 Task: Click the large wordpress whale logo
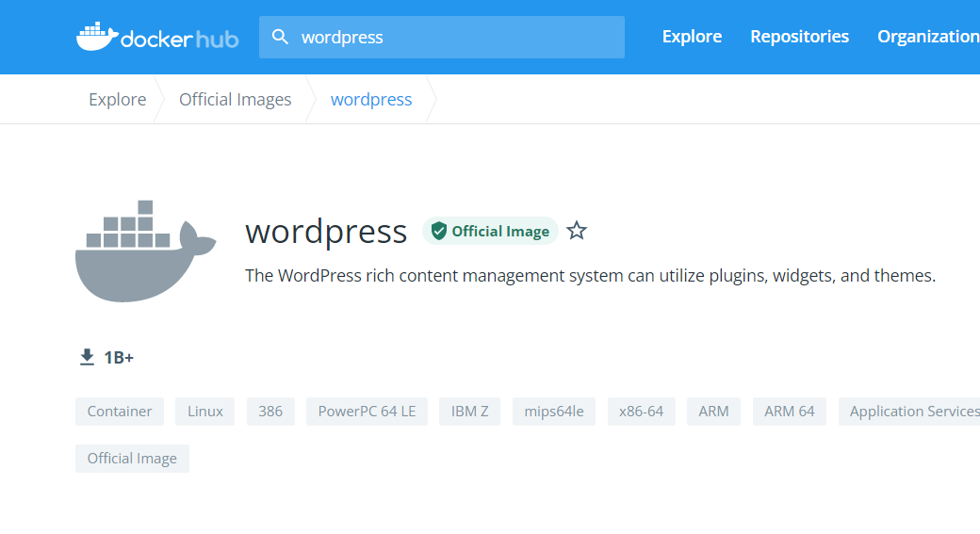(146, 251)
